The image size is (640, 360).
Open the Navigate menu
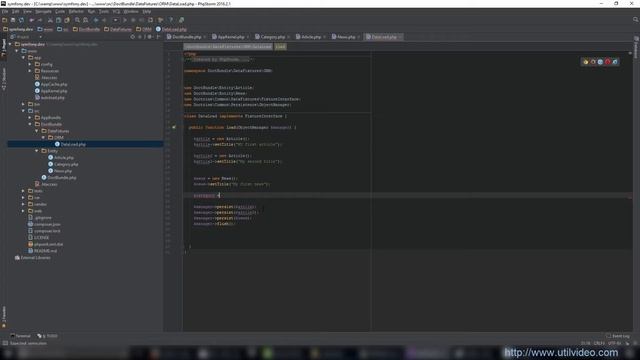point(43,11)
